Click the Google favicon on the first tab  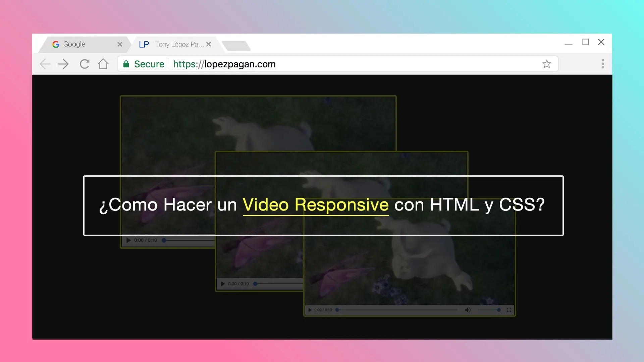pyautogui.click(x=56, y=44)
